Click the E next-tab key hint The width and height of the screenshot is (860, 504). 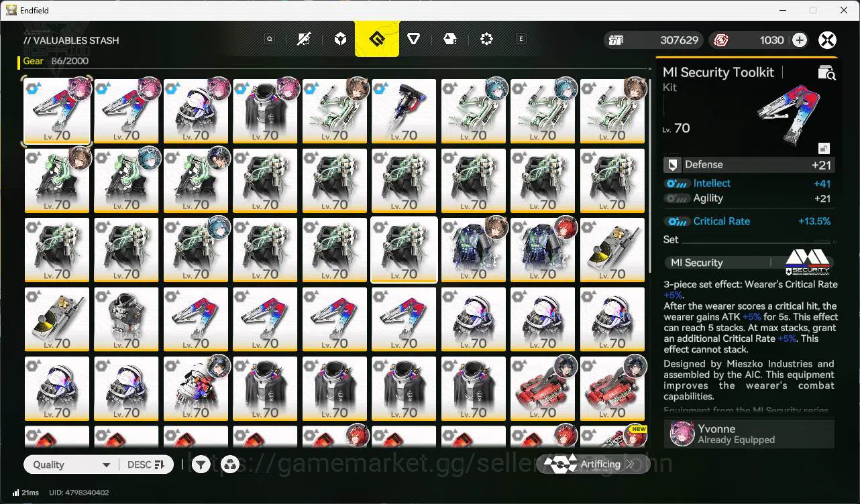(521, 39)
